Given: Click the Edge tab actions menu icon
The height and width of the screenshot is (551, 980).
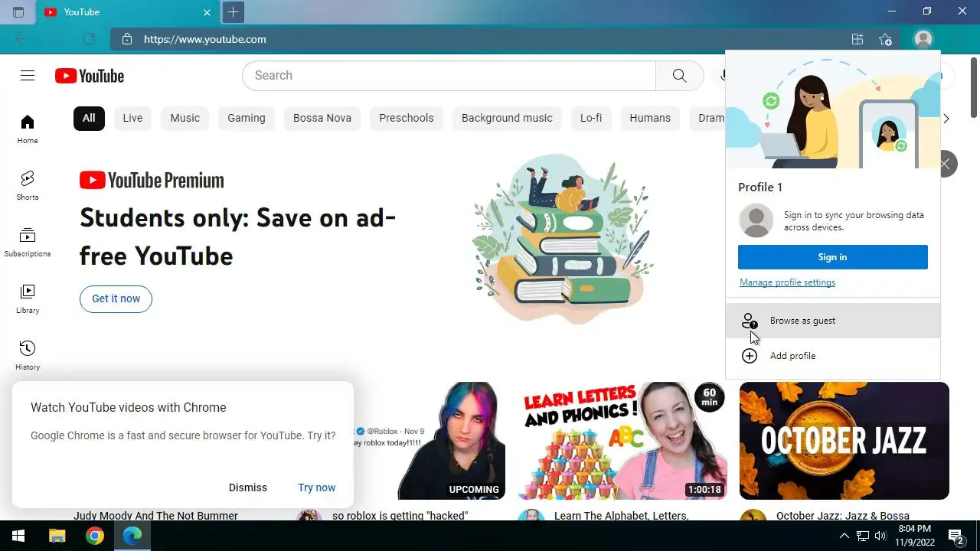Looking at the screenshot, I should click(18, 12).
